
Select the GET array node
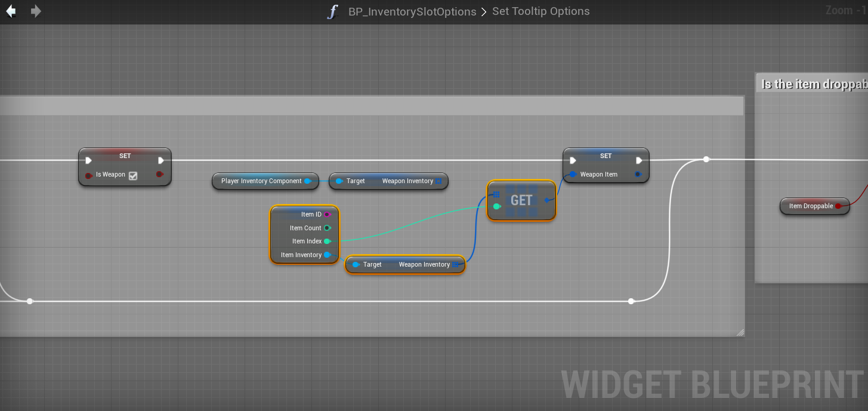coord(521,200)
